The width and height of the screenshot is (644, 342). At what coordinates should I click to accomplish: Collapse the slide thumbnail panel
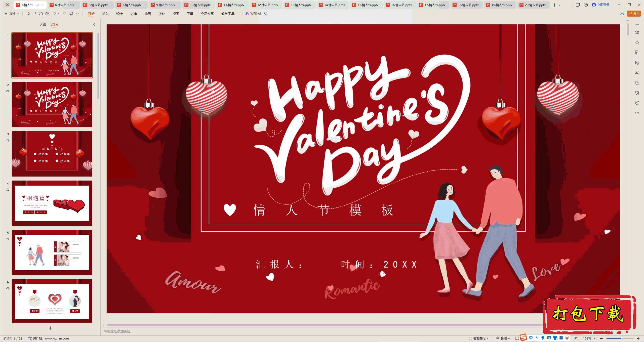coord(94,24)
